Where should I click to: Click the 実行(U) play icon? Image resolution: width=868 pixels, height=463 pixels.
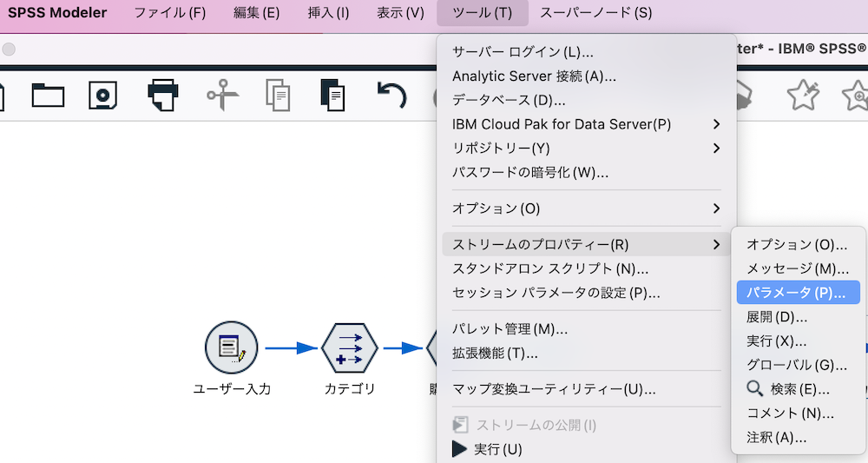coord(459,448)
